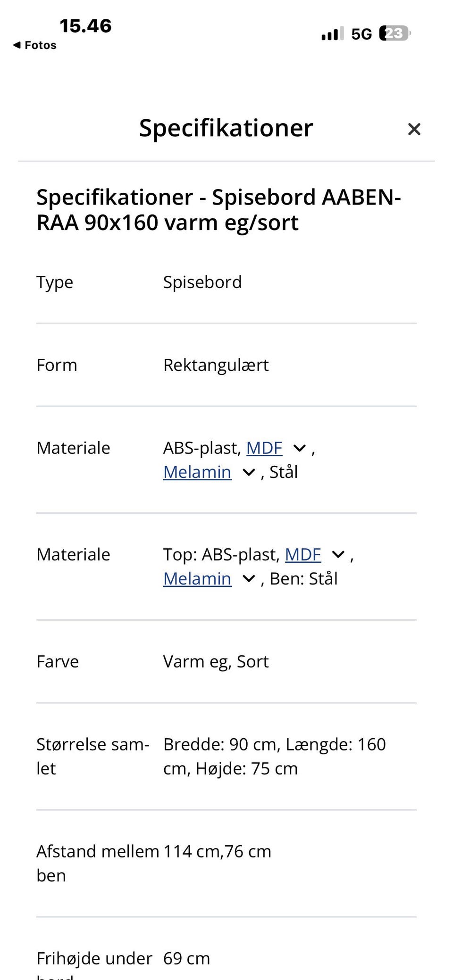Viewport: 453px width, 980px height.
Task: Tap the battery indicator showing 23
Action: tap(394, 33)
